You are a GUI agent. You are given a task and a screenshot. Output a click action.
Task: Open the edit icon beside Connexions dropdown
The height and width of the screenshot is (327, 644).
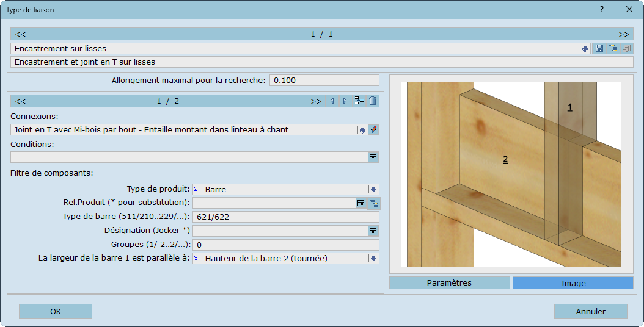coord(373,130)
